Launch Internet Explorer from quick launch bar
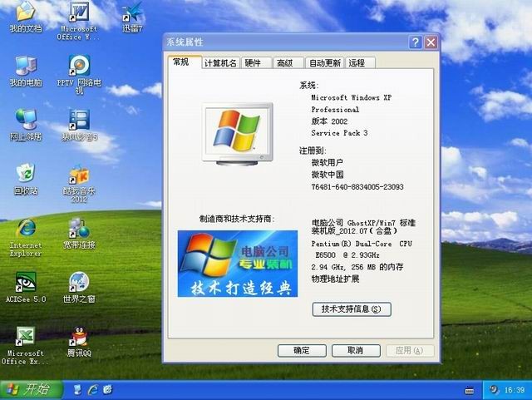The image size is (532, 400). 92,389
